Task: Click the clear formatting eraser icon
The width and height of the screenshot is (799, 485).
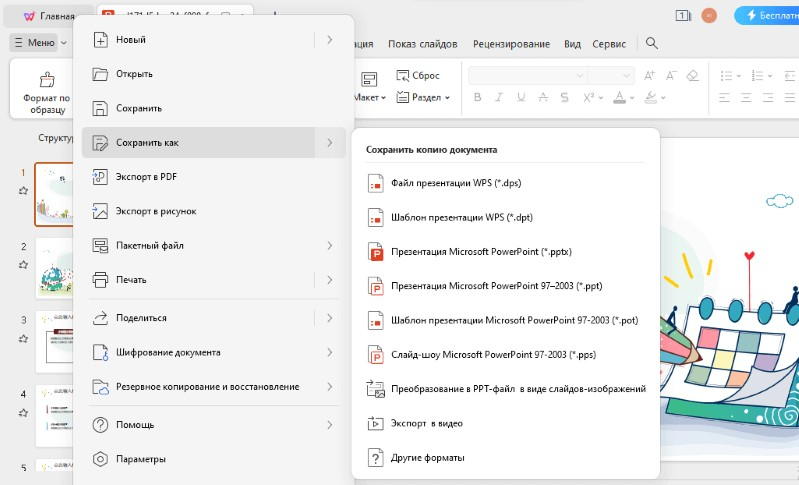Action: (693, 75)
